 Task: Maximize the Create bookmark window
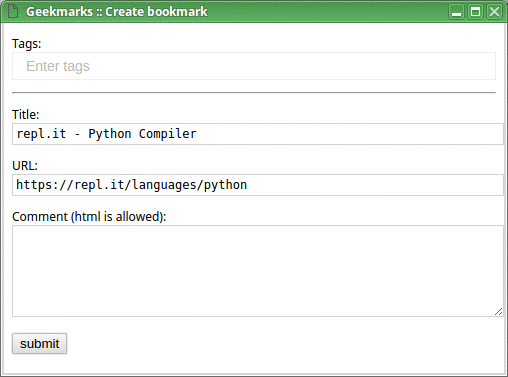tap(475, 12)
